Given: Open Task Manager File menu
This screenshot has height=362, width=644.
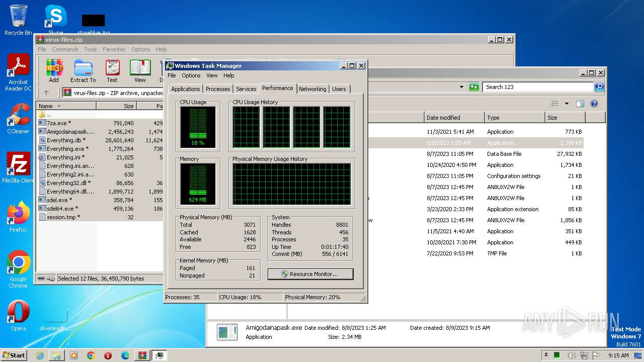Looking at the screenshot, I should [172, 75].
